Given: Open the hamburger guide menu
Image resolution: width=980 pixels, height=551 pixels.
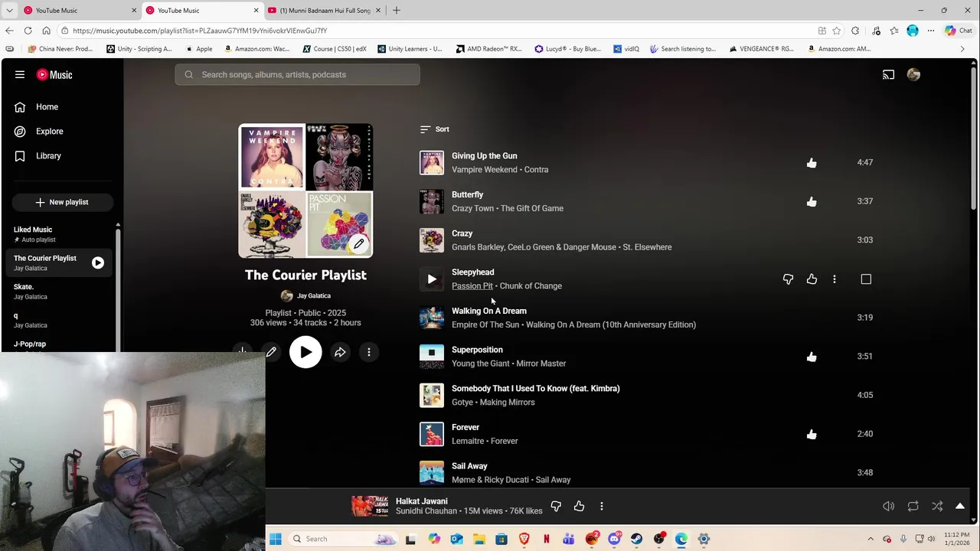Looking at the screenshot, I should click(20, 74).
